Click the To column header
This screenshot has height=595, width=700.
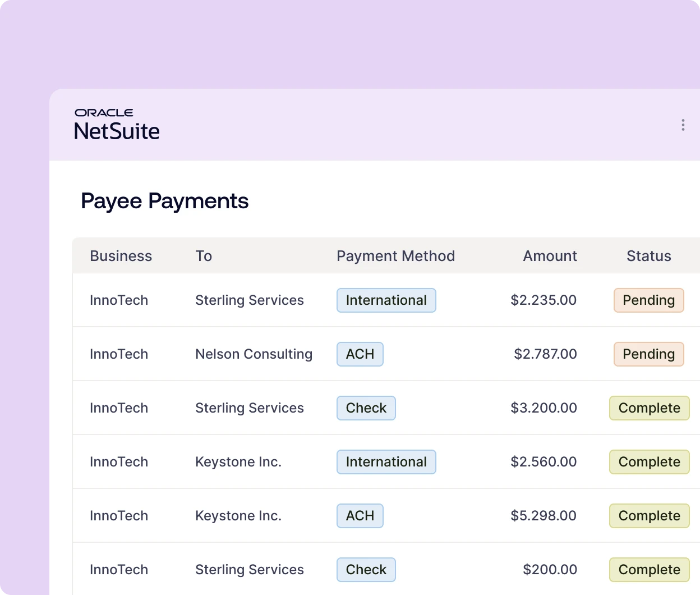[x=204, y=256]
